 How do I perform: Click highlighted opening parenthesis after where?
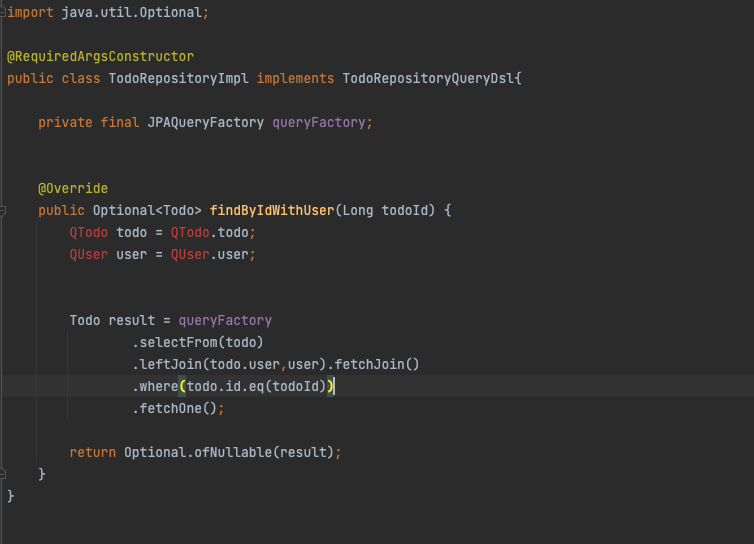pos(182,386)
